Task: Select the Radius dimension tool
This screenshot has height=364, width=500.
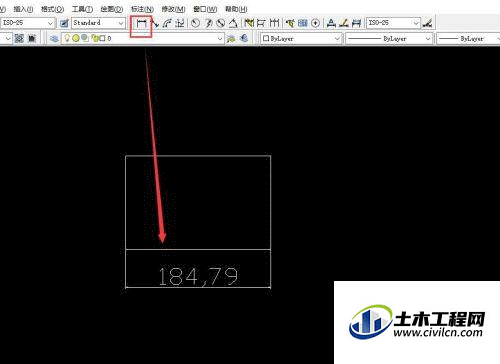Action: coord(196,23)
